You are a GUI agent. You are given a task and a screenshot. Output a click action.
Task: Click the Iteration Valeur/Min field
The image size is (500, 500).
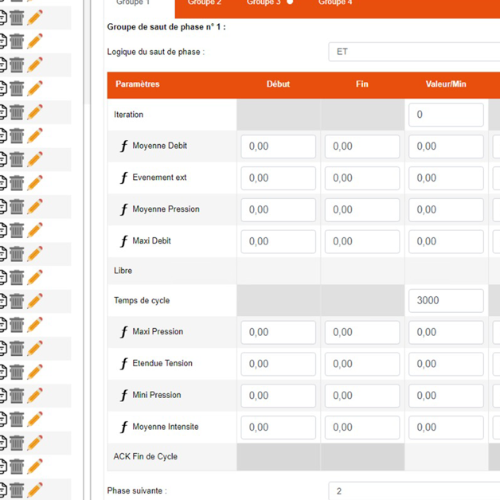click(446, 115)
